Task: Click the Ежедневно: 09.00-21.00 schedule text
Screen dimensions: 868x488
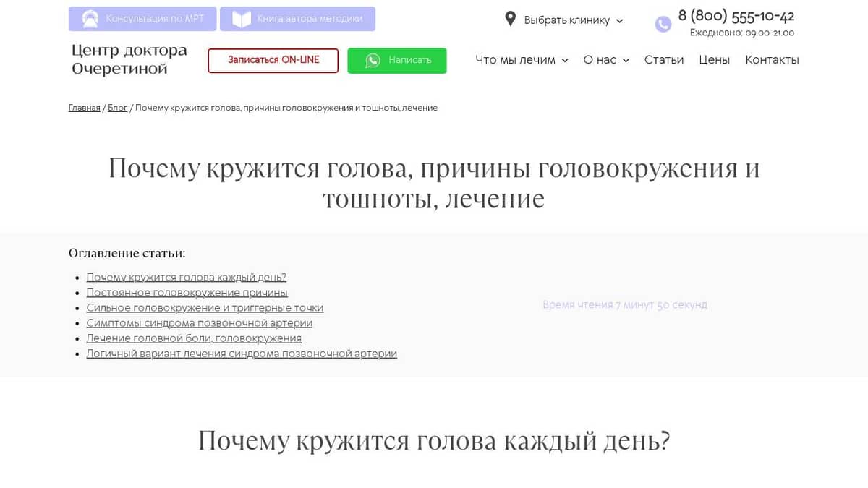Action: point(742,33)
